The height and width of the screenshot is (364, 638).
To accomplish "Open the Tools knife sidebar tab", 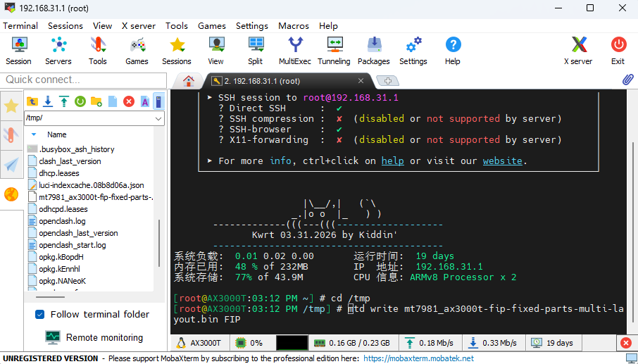I will 11,135.
